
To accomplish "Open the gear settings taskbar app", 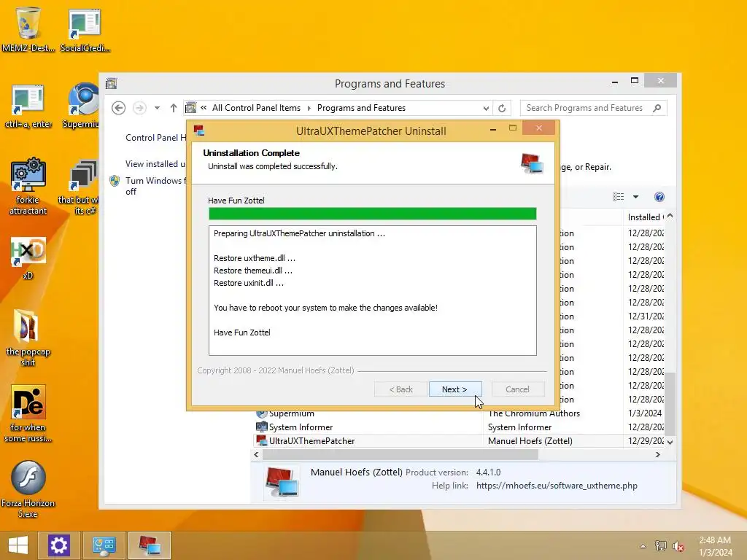I will 59,545.
